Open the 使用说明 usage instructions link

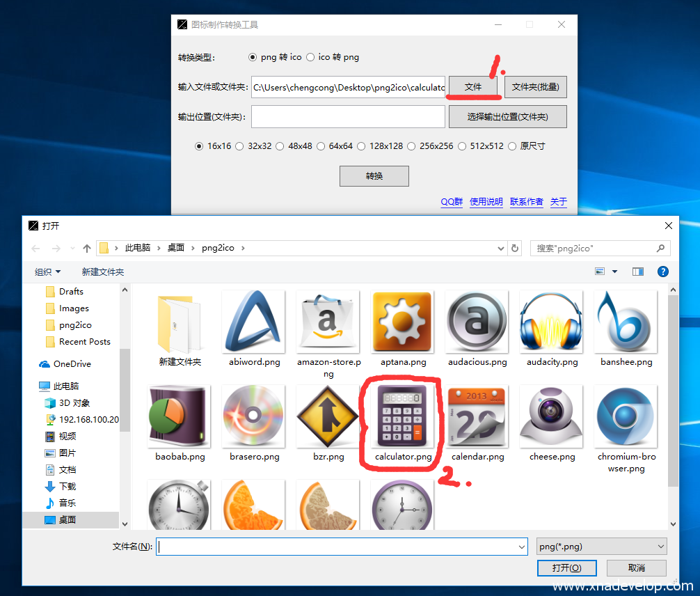(x=486, y=202)
